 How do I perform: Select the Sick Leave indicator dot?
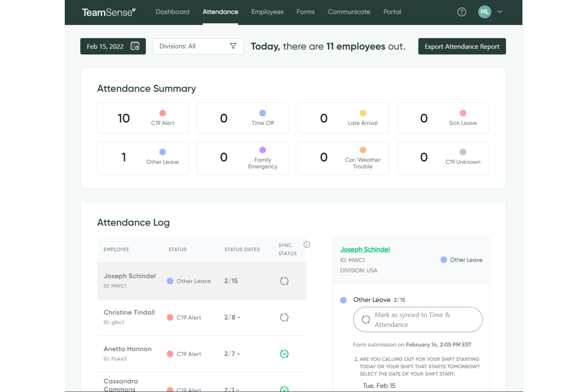click(x=463, y=112)
